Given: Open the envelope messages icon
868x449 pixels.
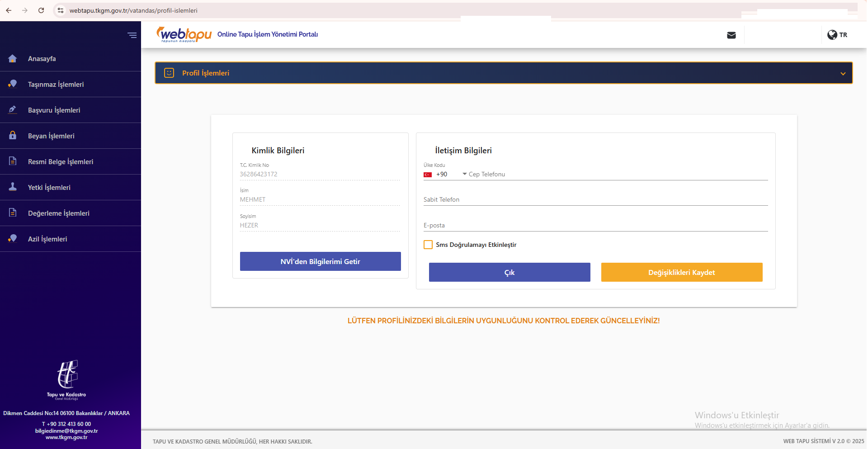Looking at the screenshot, I should click(x=731, y=35).
